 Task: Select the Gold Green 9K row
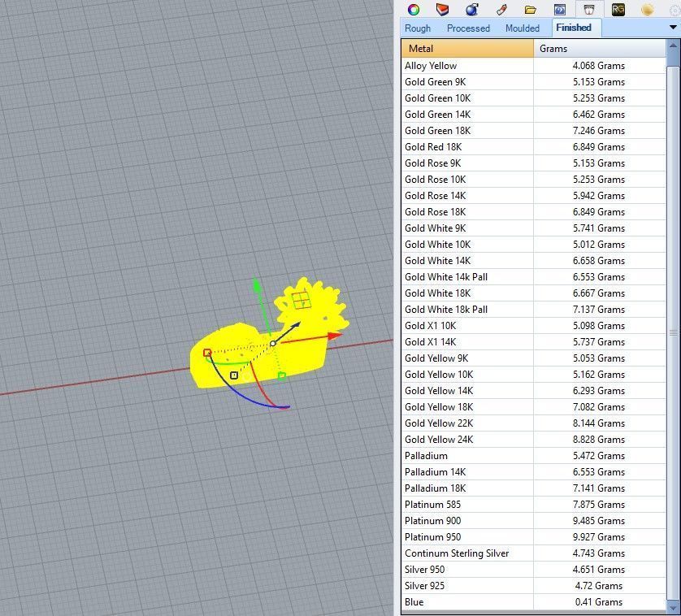pos(533,81)
